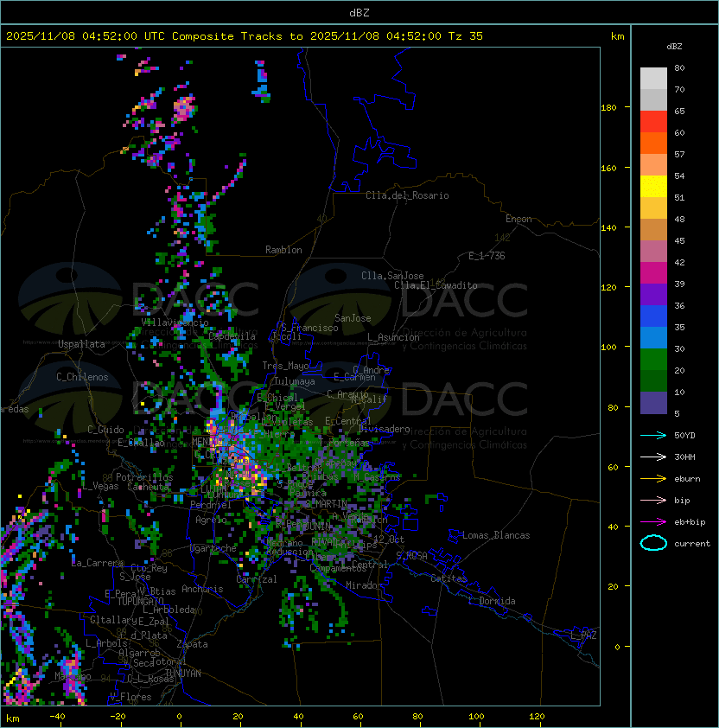
Task: Pick the green swatch between 30 and 20
Action: tap(653, 360)
